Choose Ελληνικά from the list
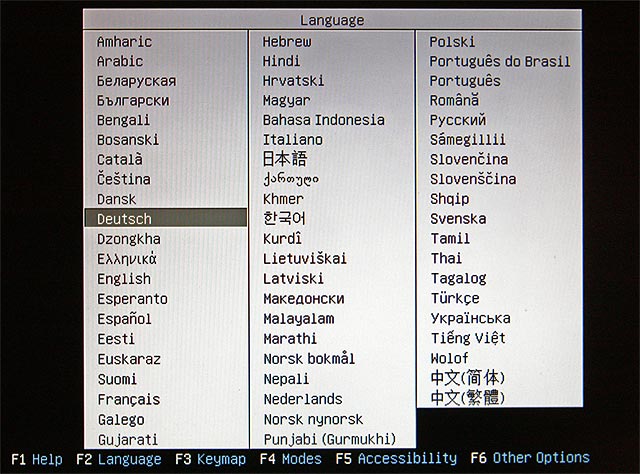The image size is (640, 474). [x=127, y=259]
